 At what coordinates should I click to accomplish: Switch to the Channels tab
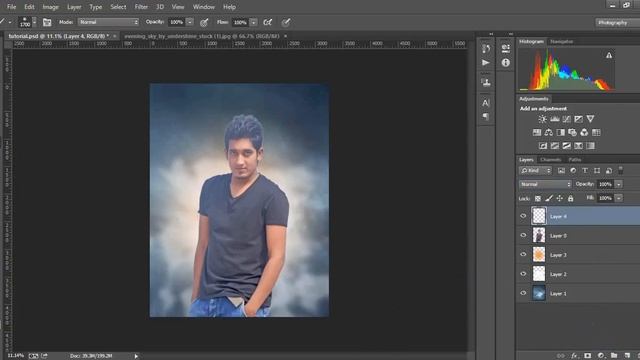click(x=550, y=160)
